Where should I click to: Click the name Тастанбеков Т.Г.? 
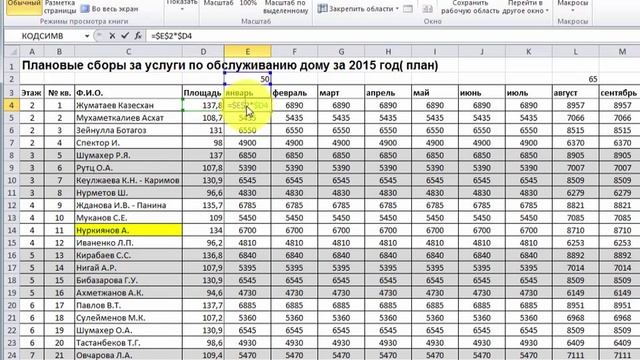tap(108, 343)
